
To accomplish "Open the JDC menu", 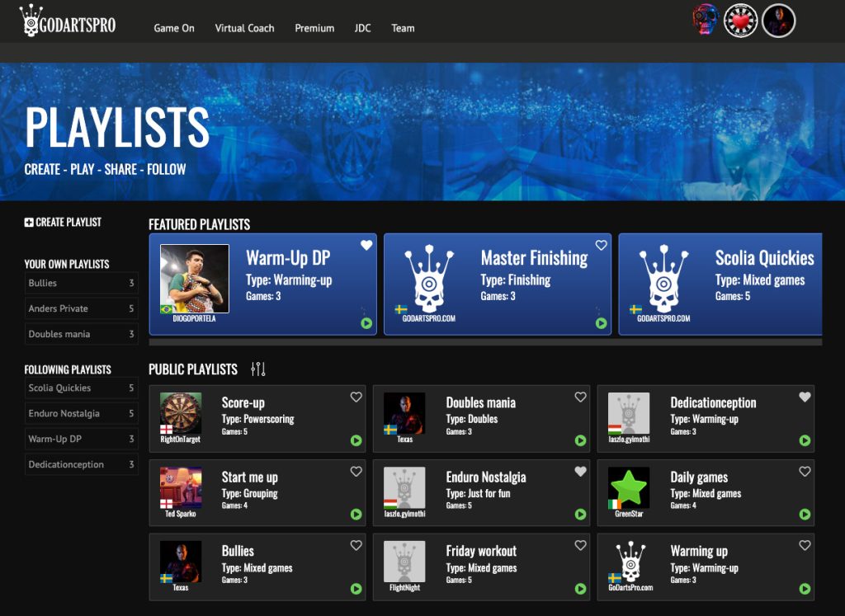I will [363, 28].
